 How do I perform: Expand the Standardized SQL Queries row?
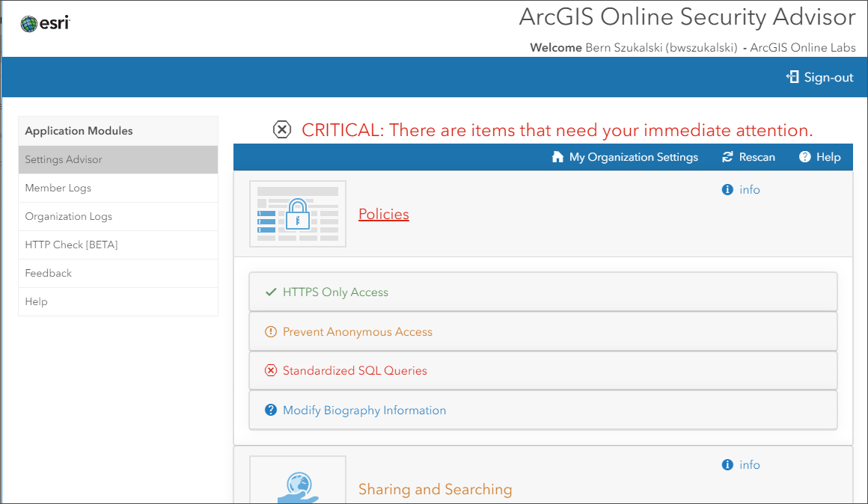543,371
